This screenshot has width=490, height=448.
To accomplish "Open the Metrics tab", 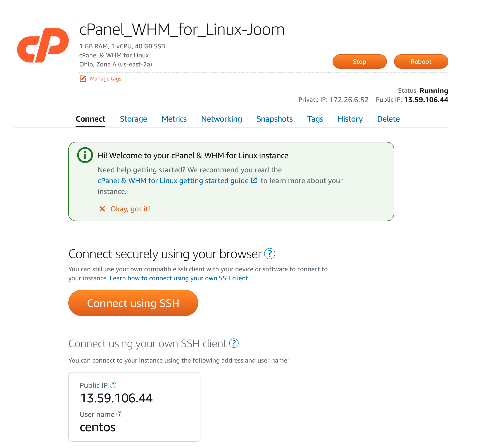I will (x=174, y=119).
